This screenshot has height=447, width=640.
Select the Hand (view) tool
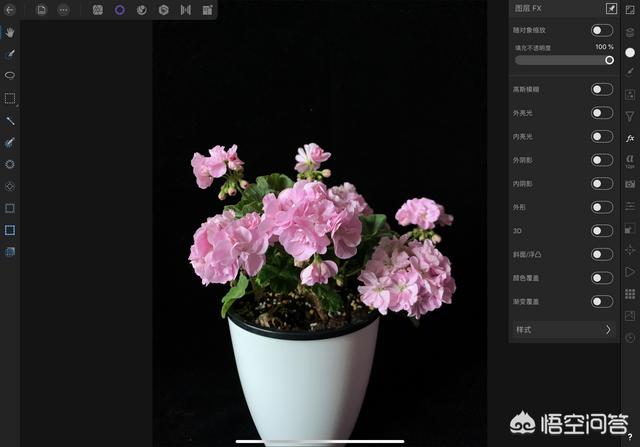click(x=10, y=32)
